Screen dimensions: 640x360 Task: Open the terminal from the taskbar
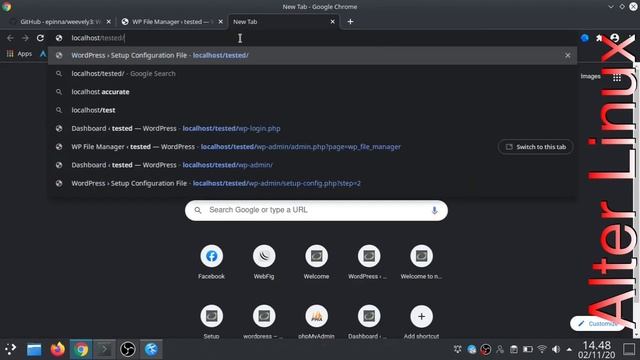[x=104, y=349]
